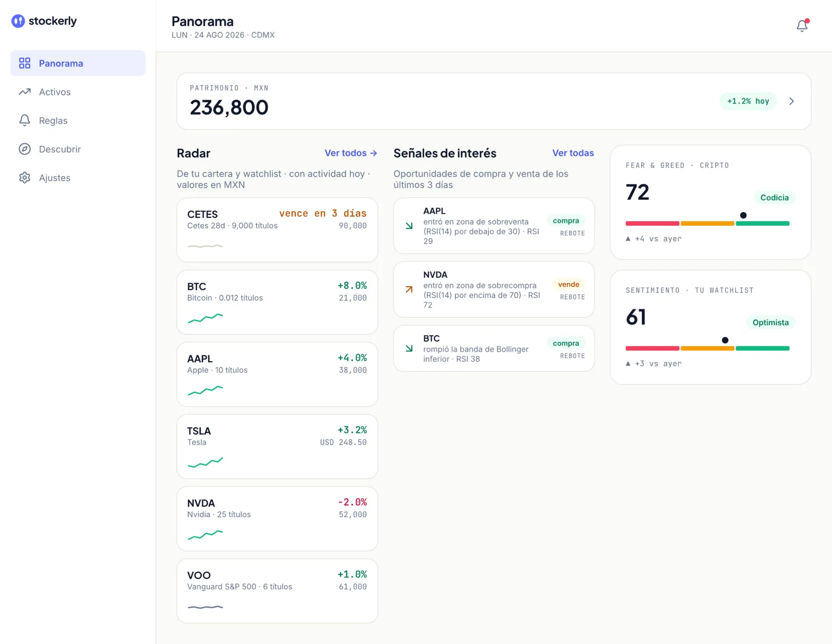Click the Descubrir compass icon
The height and width of the screenshot is (644, 832).
(x=24, y=149)
